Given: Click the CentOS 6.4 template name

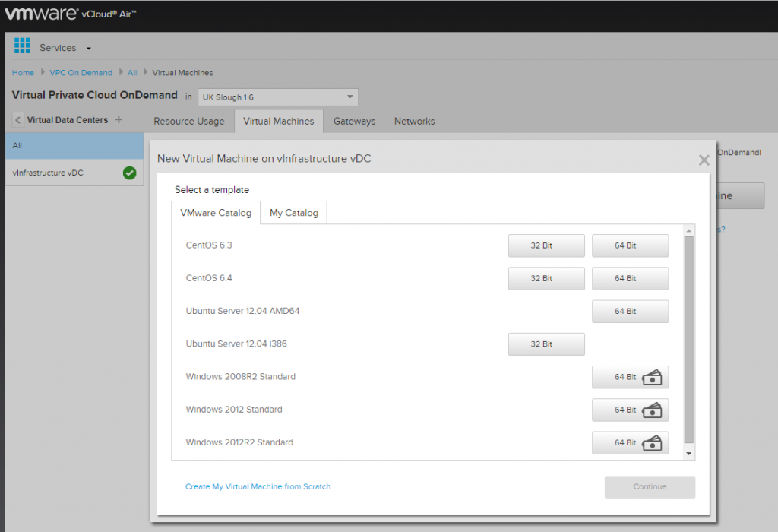Looking at the screenshot, I should [209, 278].
